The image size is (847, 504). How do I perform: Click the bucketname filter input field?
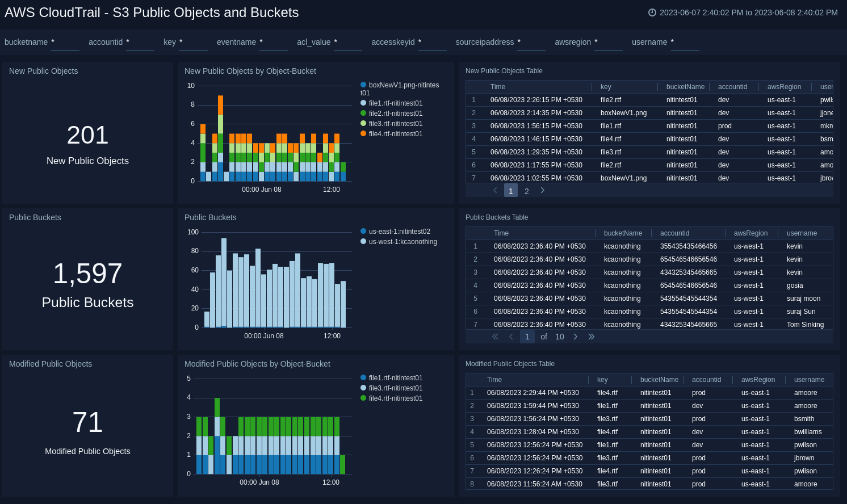point(65,43)
